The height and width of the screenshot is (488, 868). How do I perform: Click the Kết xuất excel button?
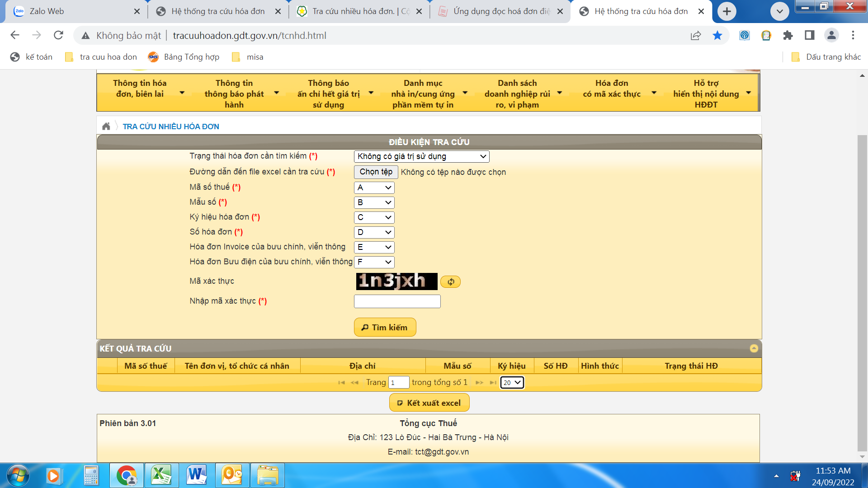click(x=429, y=403)
